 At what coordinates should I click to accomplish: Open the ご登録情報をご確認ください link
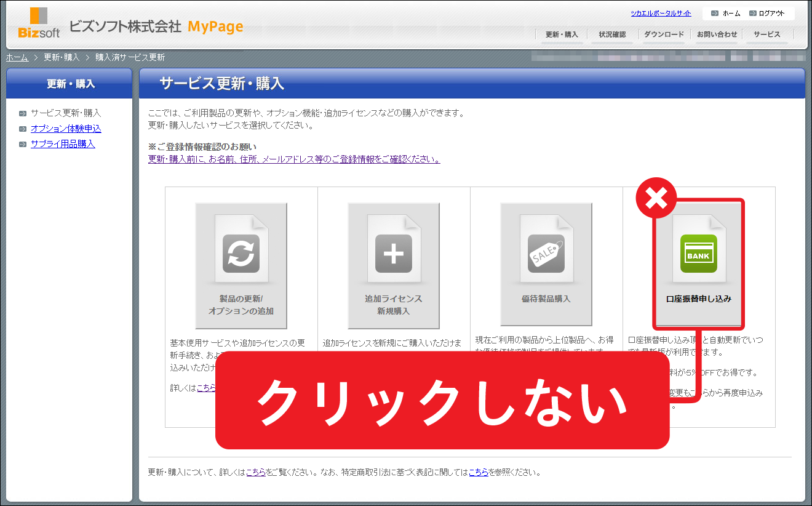[294, 159]
